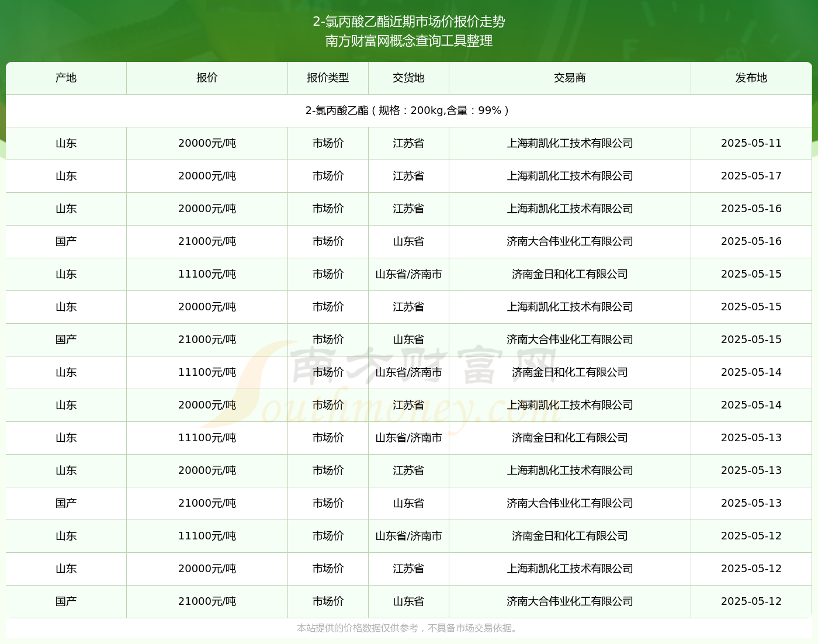The width and height of the screenshot is (818, 644).
Task: Click the 发布地 column header
Action: [x=751, y=78]
